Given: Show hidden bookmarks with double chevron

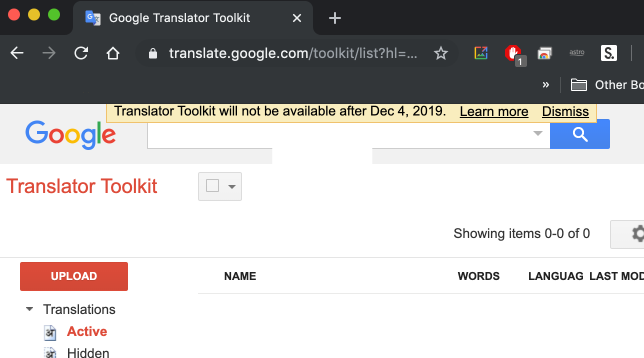Looking at the screenshot, I should coord(546,85).
